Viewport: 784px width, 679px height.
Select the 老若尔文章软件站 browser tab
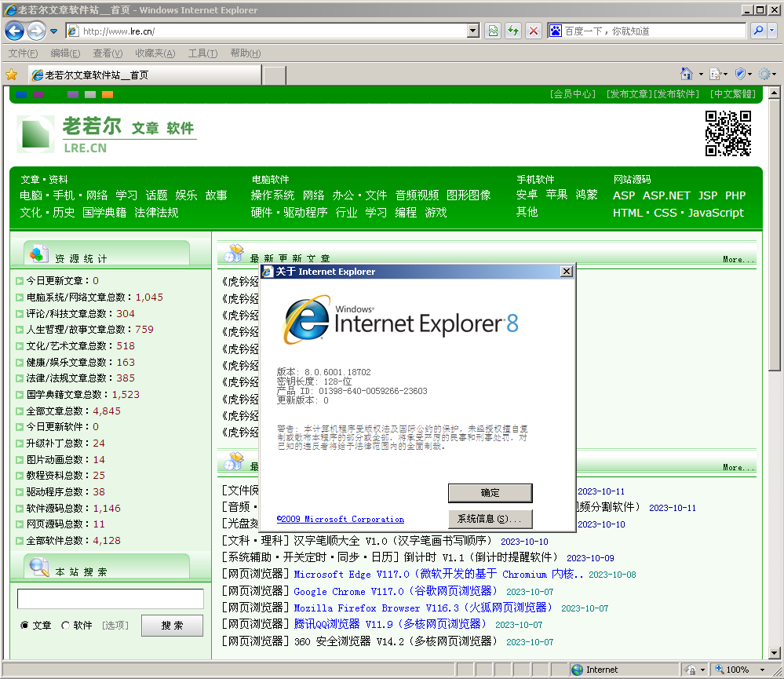(x=144, y=75)
